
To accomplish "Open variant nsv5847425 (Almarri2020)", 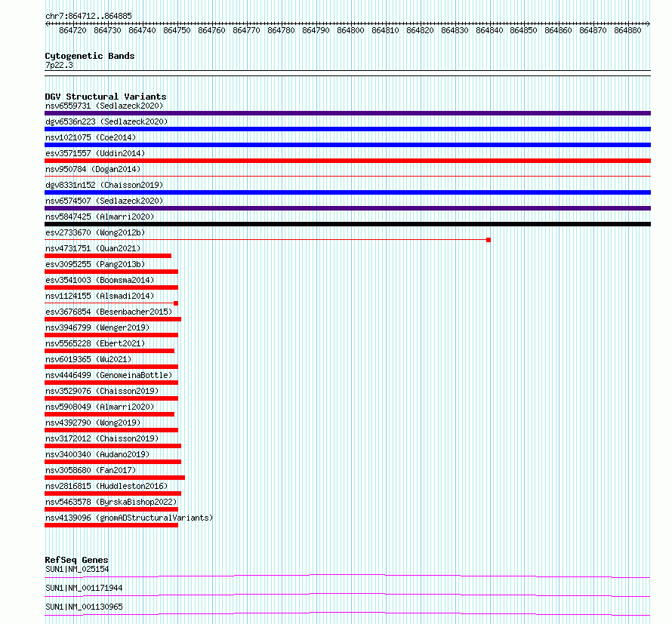I will pyautogui.click(x=100, y=217).
